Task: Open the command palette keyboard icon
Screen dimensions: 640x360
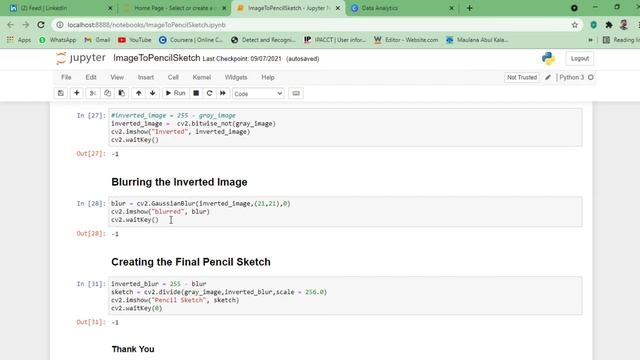Action: point(296,93)
